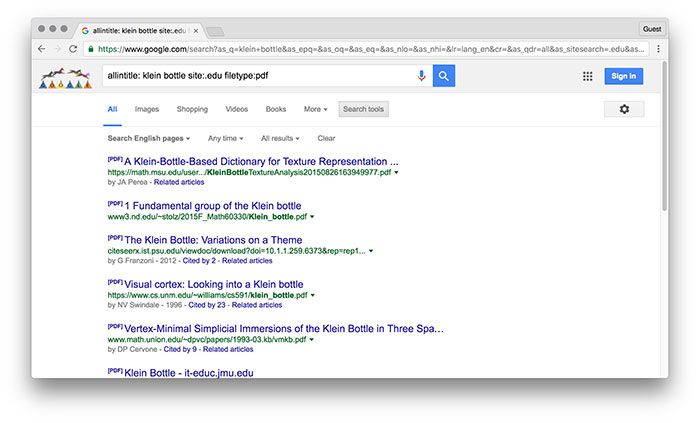Open the All results filter dropdown
The image size is (700, 423).
click(280, 138)
